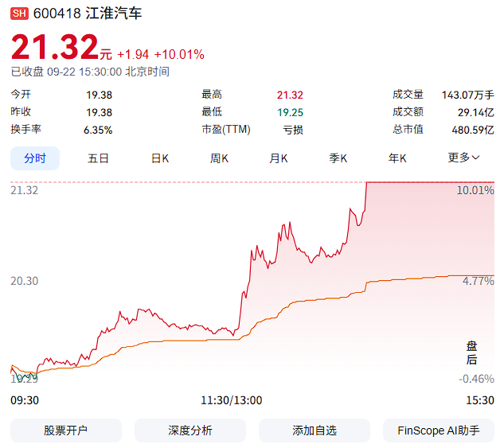Screen dimensions: 504x448
Task: Click the 股票开户 open account button
Action: [x=66, y=430]
